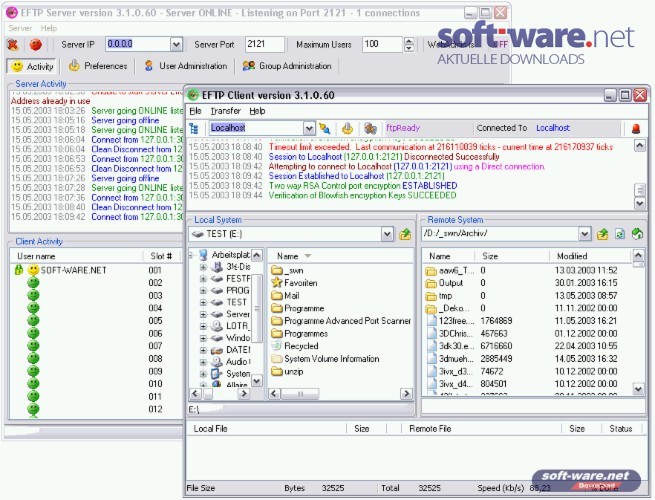Click the Status column header in the transfer queue
Screen dimensions: 655x500
coord(621,429)
